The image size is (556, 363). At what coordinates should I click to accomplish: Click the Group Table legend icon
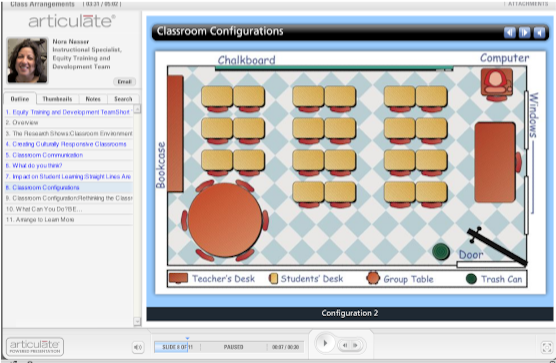point(373,278)
